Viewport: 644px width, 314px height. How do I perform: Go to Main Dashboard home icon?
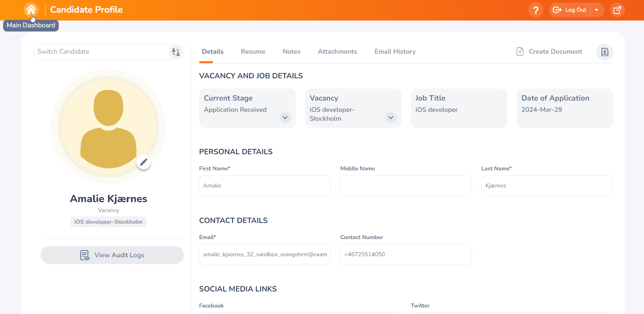(31, 10)
